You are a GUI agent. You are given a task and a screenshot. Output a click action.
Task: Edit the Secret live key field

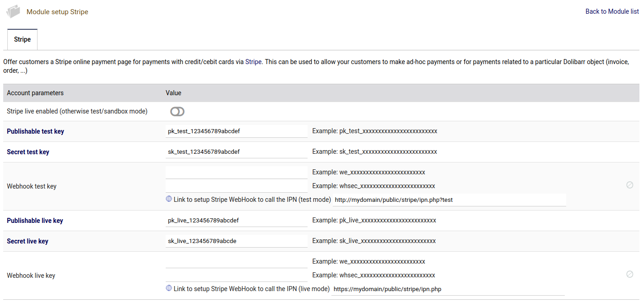tap(237, 241)
